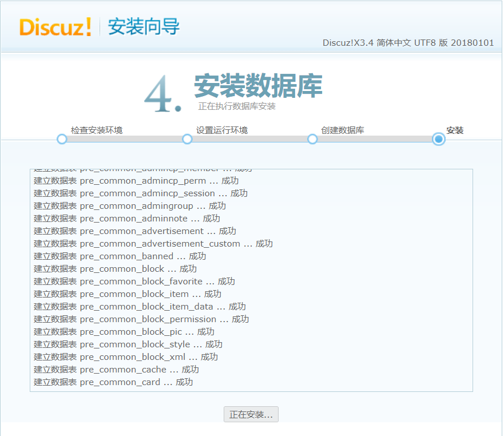Viewport: 504px width, 436px height.
Task: Click the pre_common_block_style log line
Action: pos(128,344)
